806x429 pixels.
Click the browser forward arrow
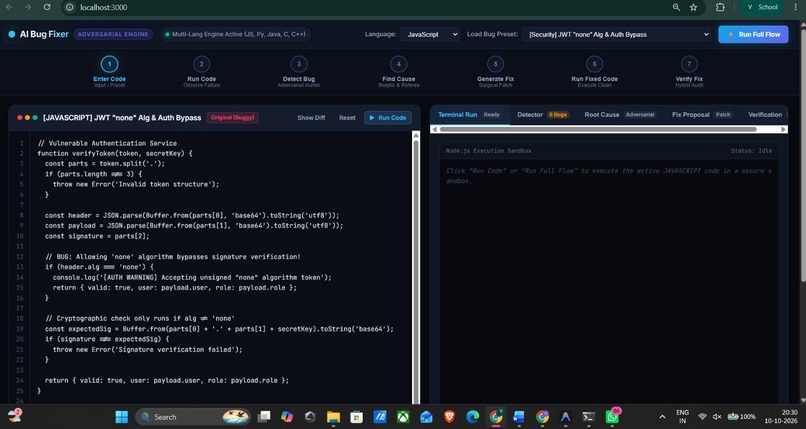click(28, 7)
